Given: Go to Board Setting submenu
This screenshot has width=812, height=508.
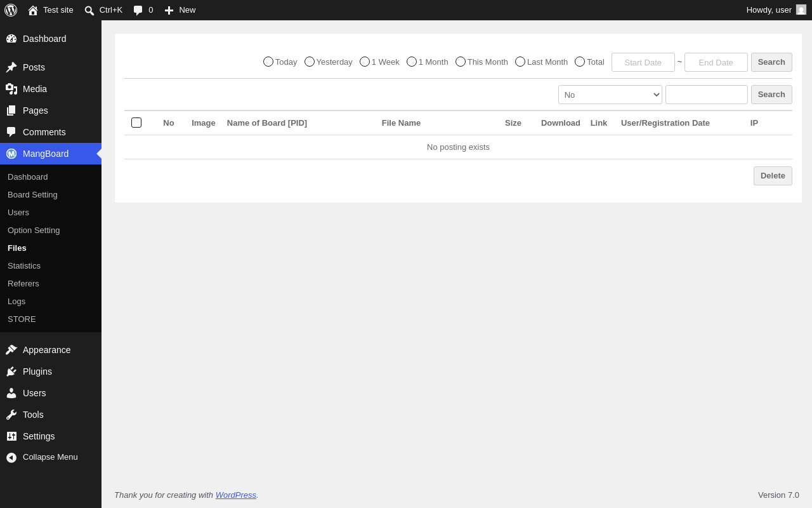Looking at the screenshot, I should click(x=32, y=194).
